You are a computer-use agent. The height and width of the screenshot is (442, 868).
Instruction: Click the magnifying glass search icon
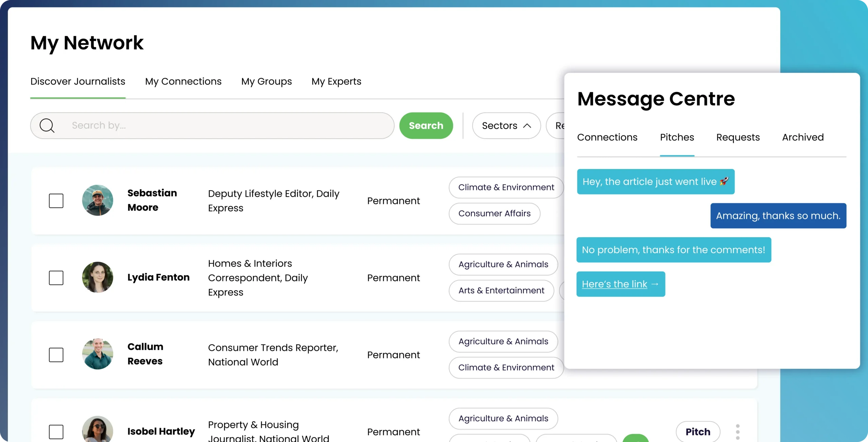[x=47, y=126]
